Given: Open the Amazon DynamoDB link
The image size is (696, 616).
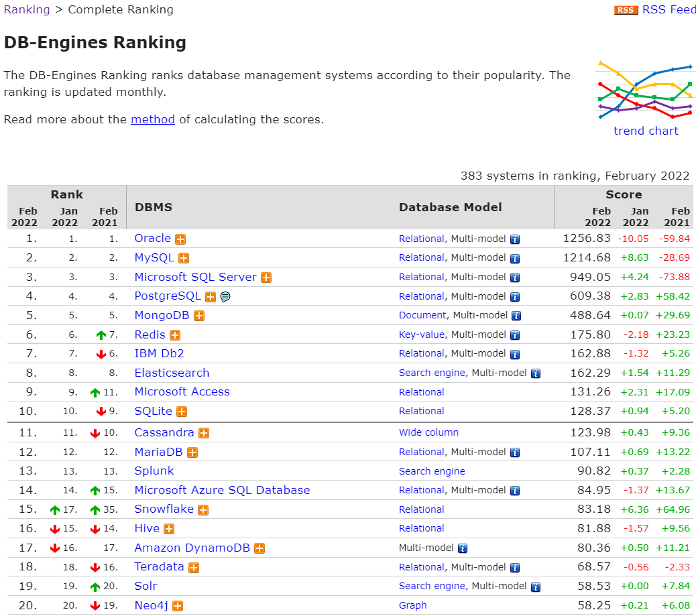Looking at the screenshot, I should coord(192,548).
